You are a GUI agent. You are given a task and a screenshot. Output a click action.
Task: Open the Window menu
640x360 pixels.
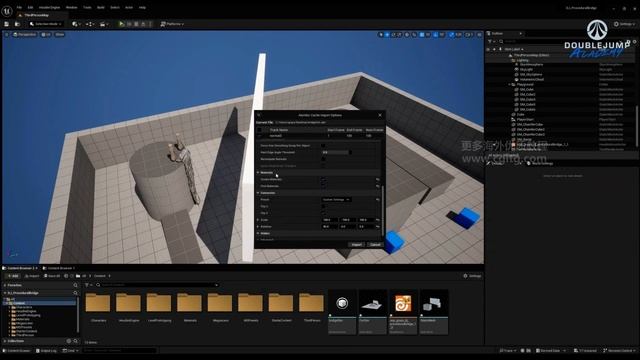pyautogui.click(x=71, y=7)
